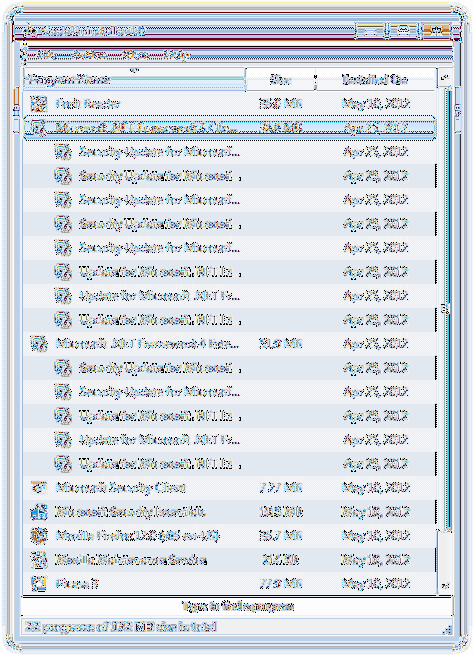Click the vertical scrollbar thumb
The height and width of the screenshot is (655, 474).
(445, 310)
